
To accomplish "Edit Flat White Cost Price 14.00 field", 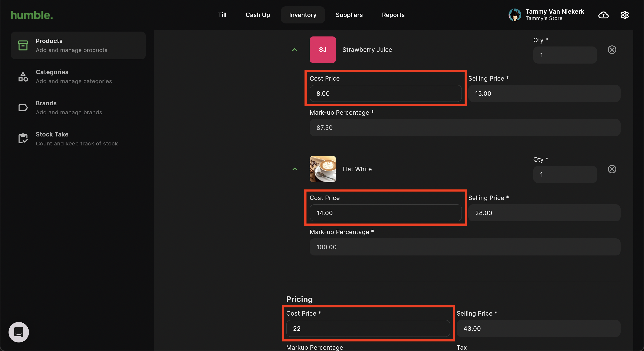I will [385, 213].
